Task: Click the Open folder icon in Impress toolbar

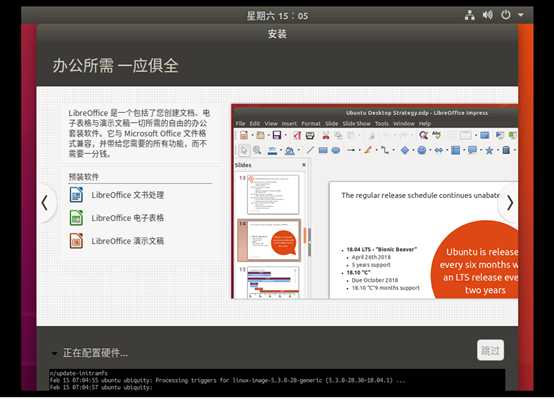Action: pyautogui.click(x=260, y=135)
